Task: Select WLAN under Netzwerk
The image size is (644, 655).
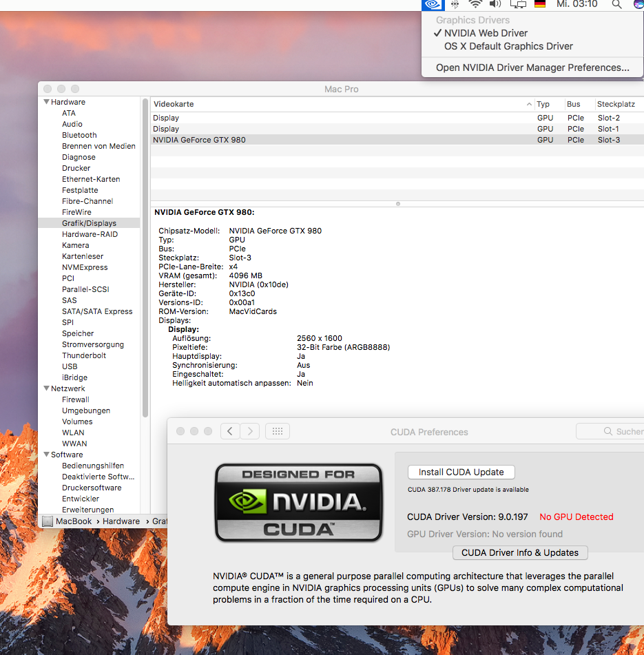Action: tap(73, 433)
